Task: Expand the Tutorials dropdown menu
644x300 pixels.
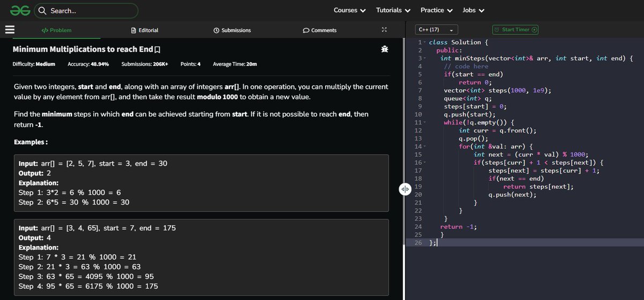Action: (x=393, y=10)
